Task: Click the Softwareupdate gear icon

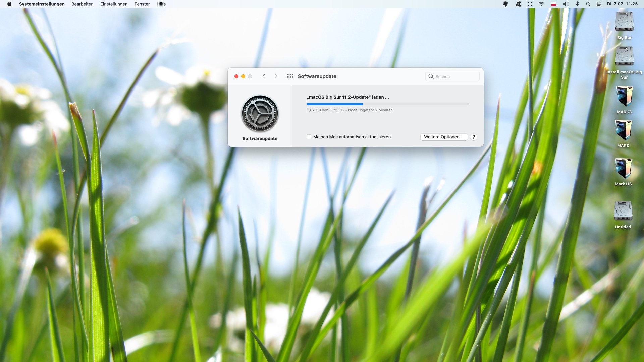Action: coord(260,114)
